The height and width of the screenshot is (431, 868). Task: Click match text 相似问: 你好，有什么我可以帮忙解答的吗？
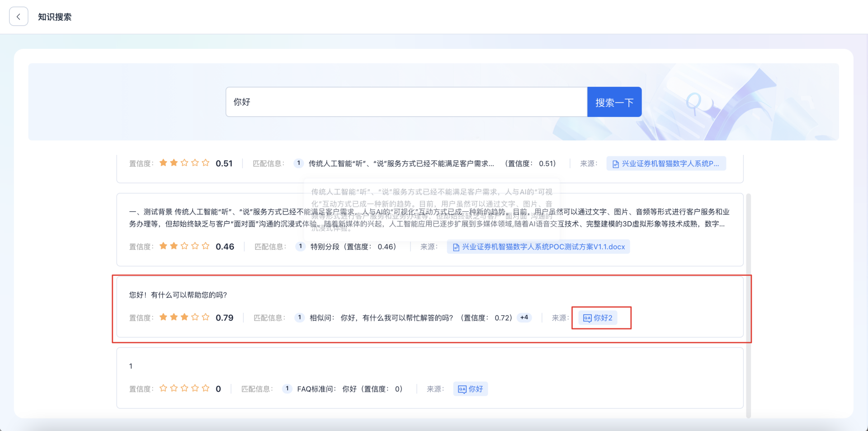click(381, 318)
